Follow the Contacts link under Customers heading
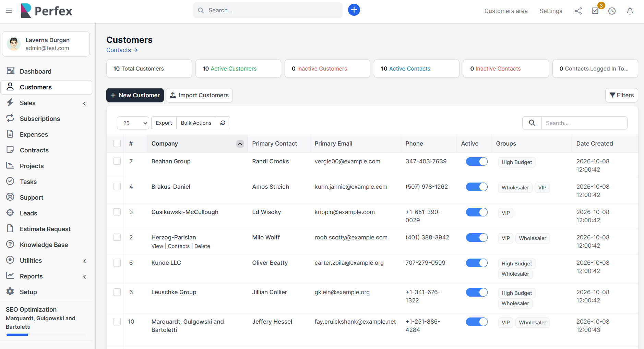The width and height of the screenshot is (644, 349). (x=122, y=50)
